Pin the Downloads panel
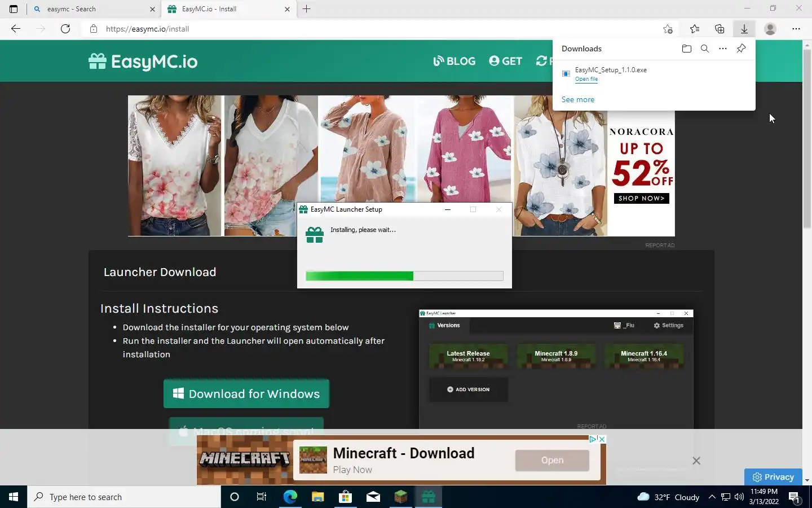This screenshot has height=508, width=812. 742,49
